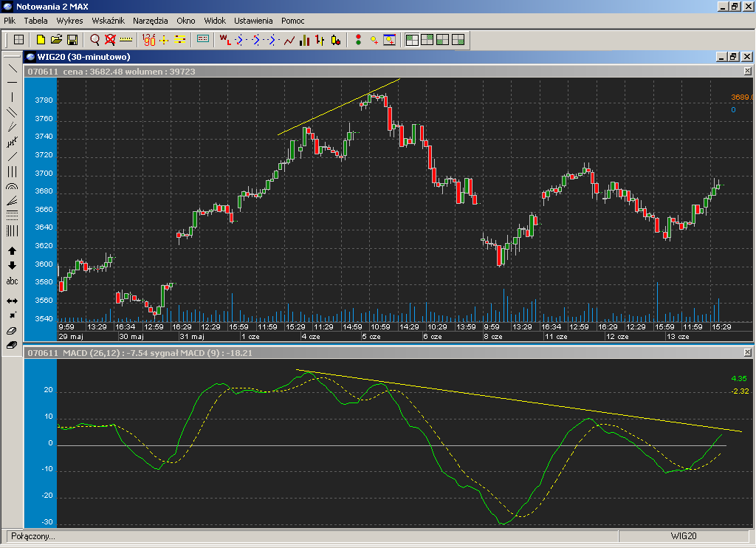756x548 pixels.
Task: Save chart with the floppy disk icon
Action: tap(72, 40)
